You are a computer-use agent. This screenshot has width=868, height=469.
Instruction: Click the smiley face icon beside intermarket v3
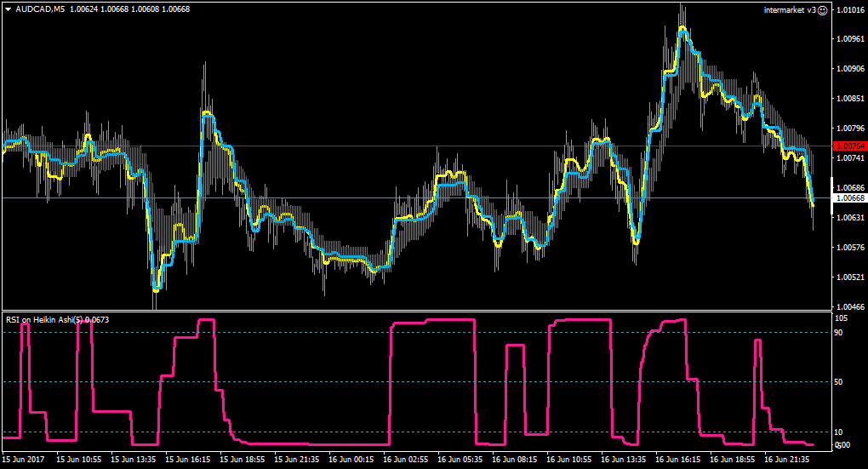tap(823, 10)
